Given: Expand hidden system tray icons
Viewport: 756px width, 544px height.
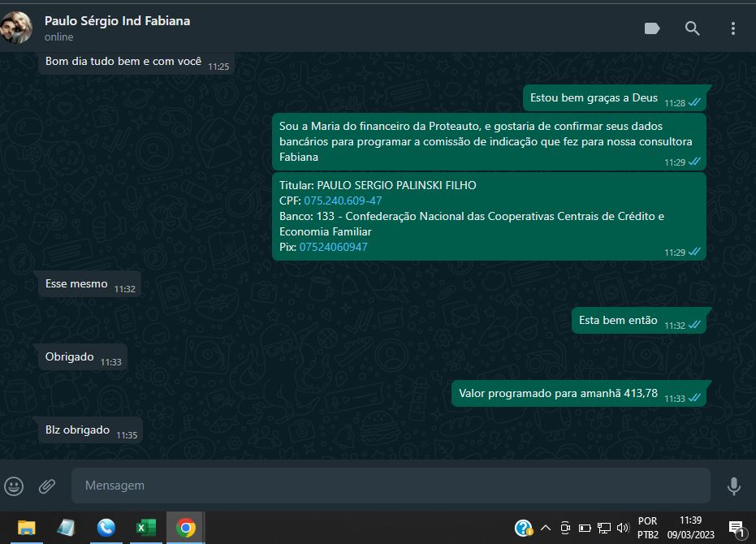Looking at the screenshot, I should pos(546,528).
